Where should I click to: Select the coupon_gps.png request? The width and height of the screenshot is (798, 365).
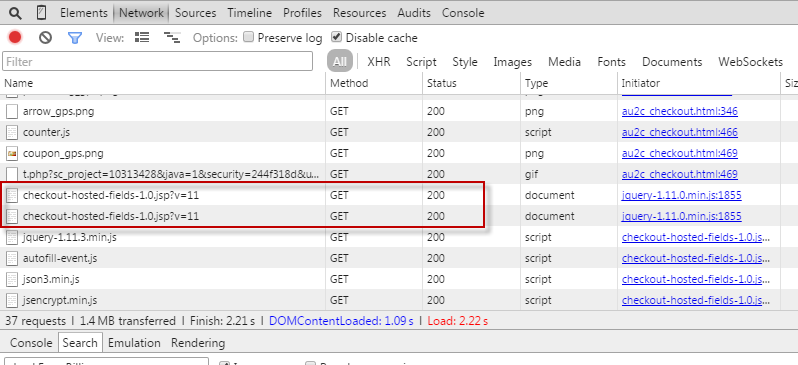(64, 153)
